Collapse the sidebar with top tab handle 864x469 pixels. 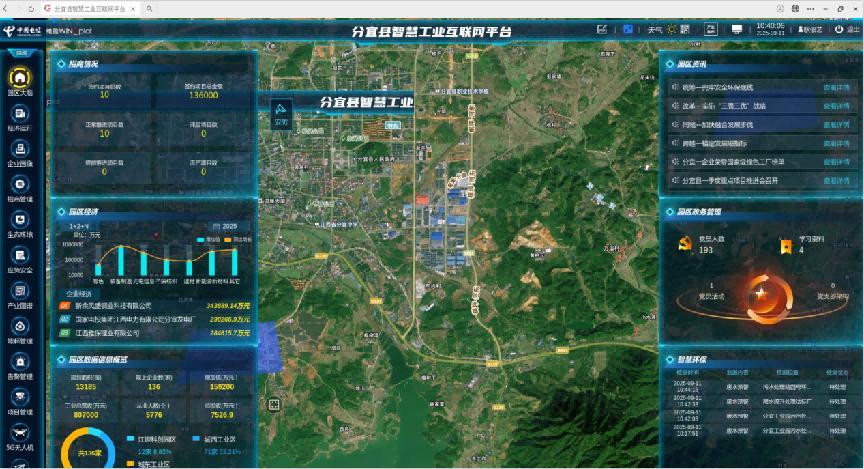point(20,52)
